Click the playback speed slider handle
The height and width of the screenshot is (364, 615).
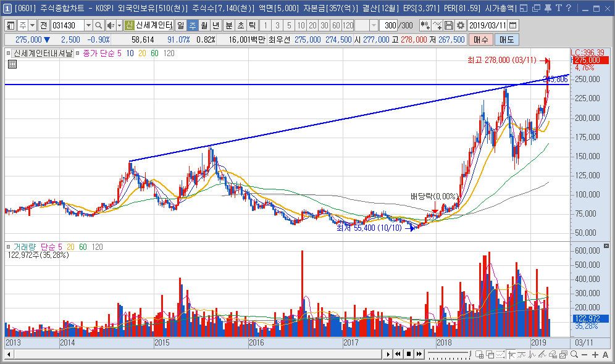[x=470, y=354]
